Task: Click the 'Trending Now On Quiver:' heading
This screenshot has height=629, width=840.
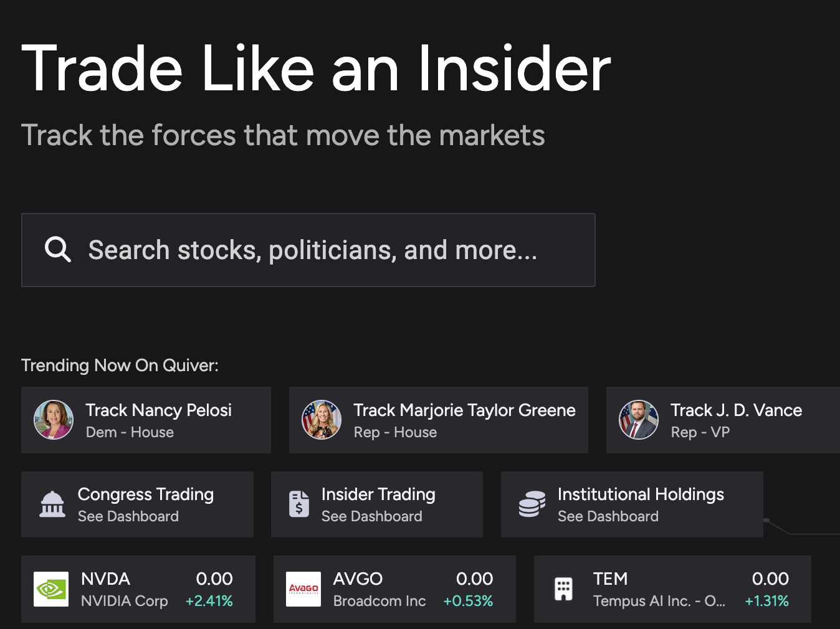Action: pyautogui.click(x=120, y=365)
